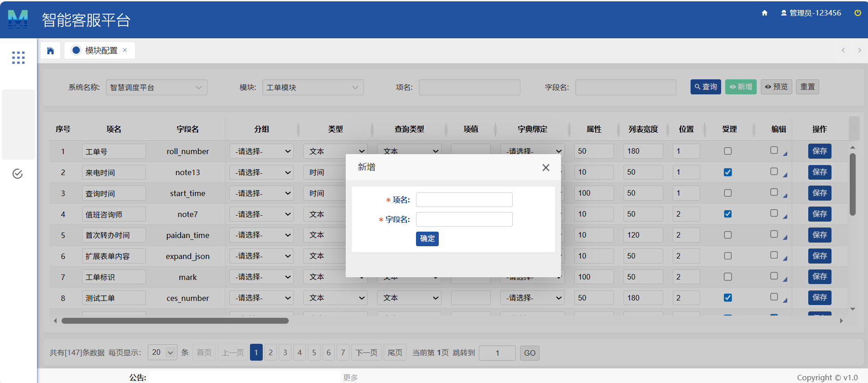Click the 管理员-123456 user entry
This screenshot has height=383, width=868.
point(811,13)
